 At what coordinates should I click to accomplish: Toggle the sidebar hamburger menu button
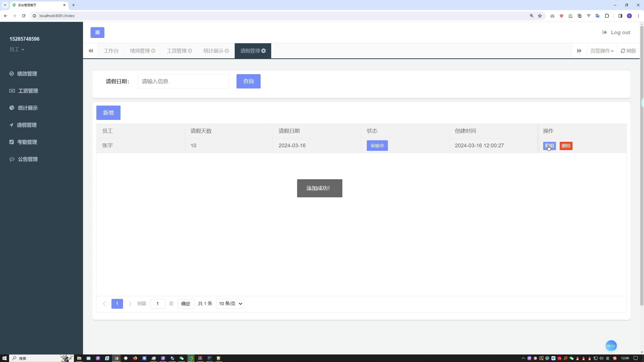pos(97,32)
